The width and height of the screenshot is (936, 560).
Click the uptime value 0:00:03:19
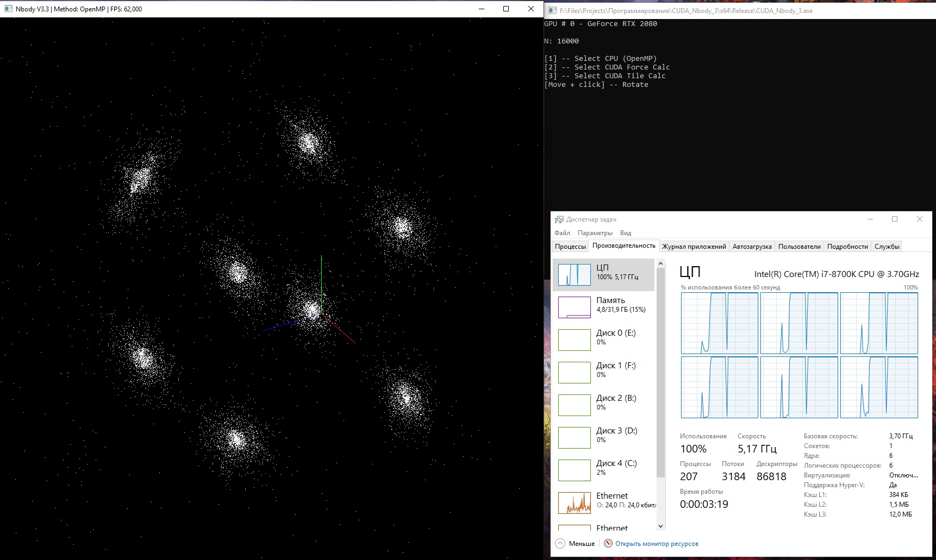click(704, 504)
